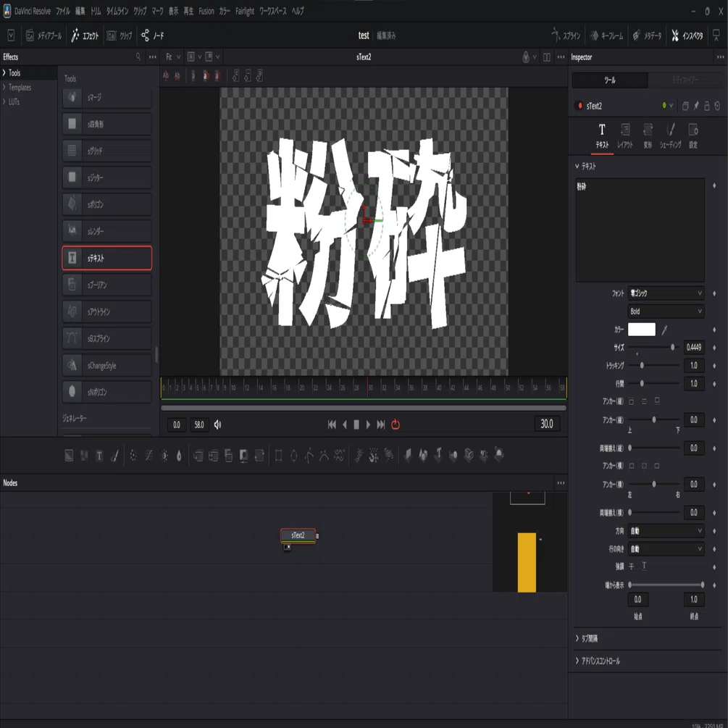Toggle the メタデータ panel
728x728 pixels.
pyautogui.click(x=646, y=35)
